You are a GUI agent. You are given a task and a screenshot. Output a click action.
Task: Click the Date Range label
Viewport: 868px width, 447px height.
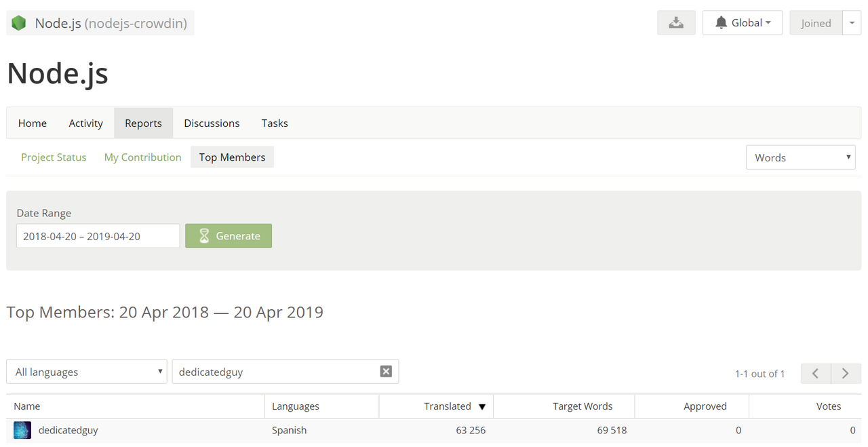[x=44, y=213]
